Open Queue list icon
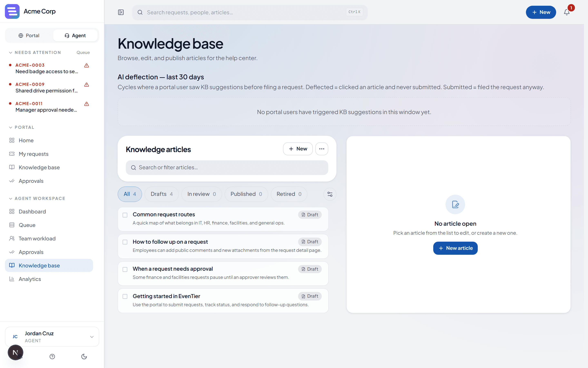This screenshot has width=588, height=368. 12,225
